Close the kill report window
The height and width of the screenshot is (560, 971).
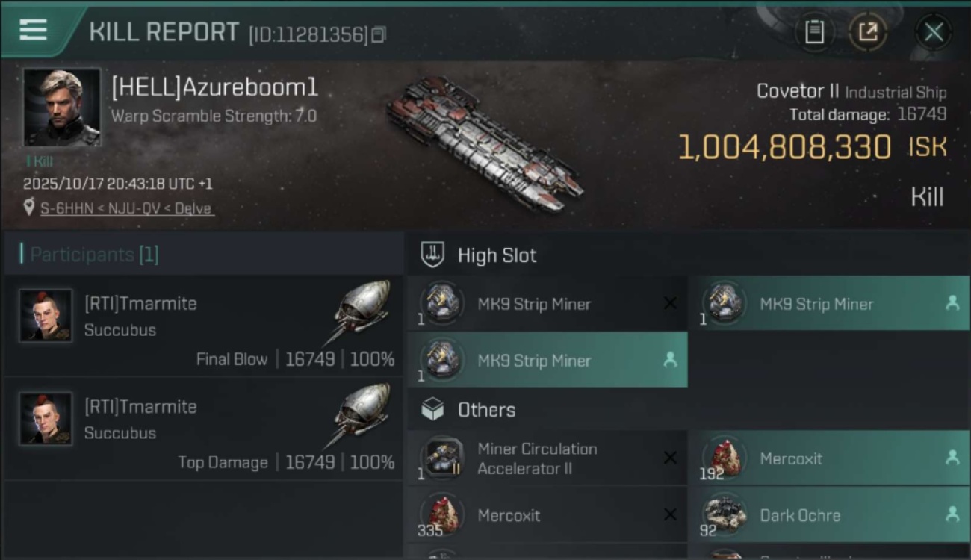tap(933, 32)
